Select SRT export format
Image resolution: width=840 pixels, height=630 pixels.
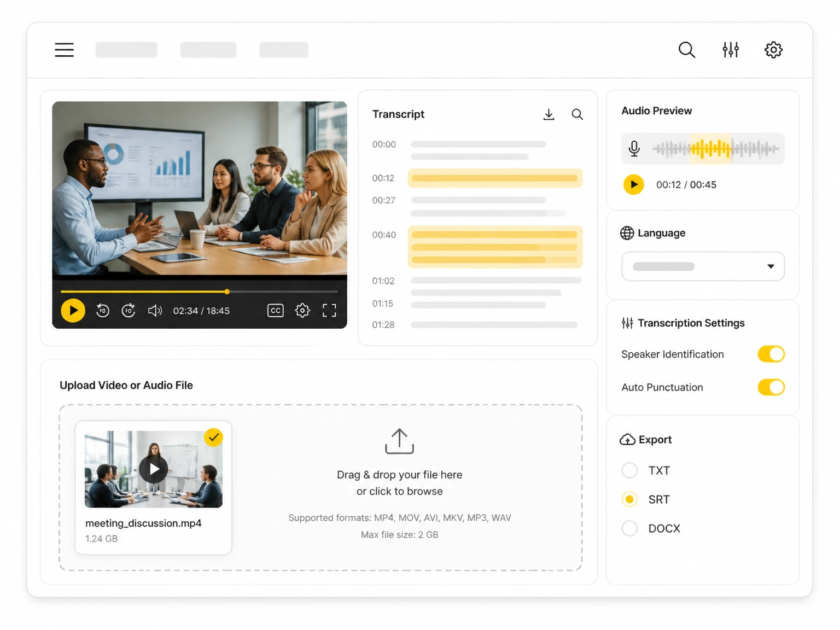[629, 499]
